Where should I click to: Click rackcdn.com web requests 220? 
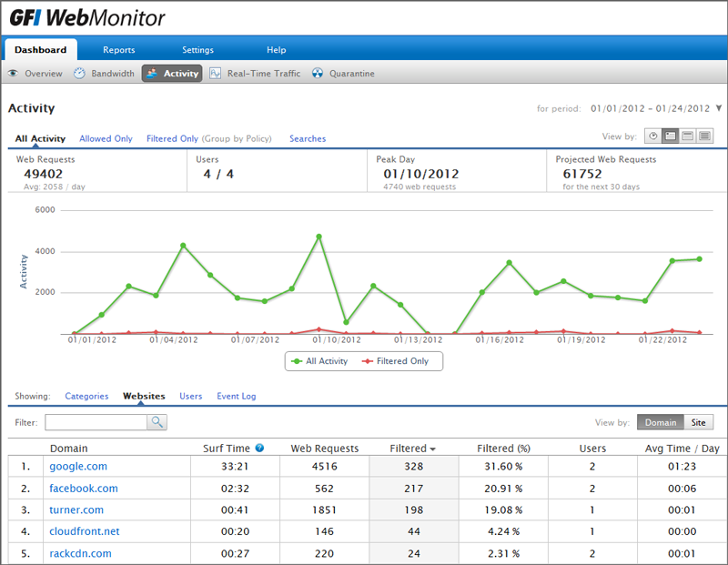pyautogui.click(x=324, y=553)
